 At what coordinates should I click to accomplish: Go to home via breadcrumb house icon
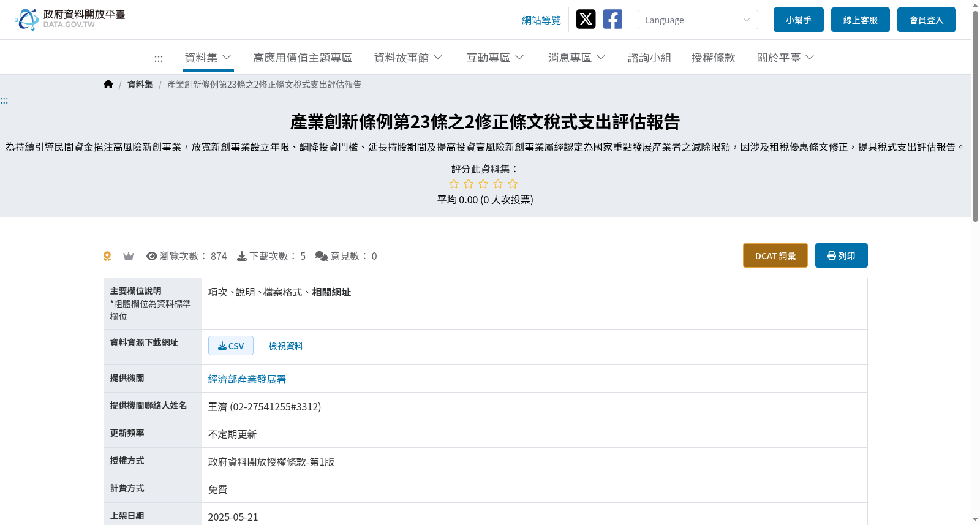pos(108,85)
